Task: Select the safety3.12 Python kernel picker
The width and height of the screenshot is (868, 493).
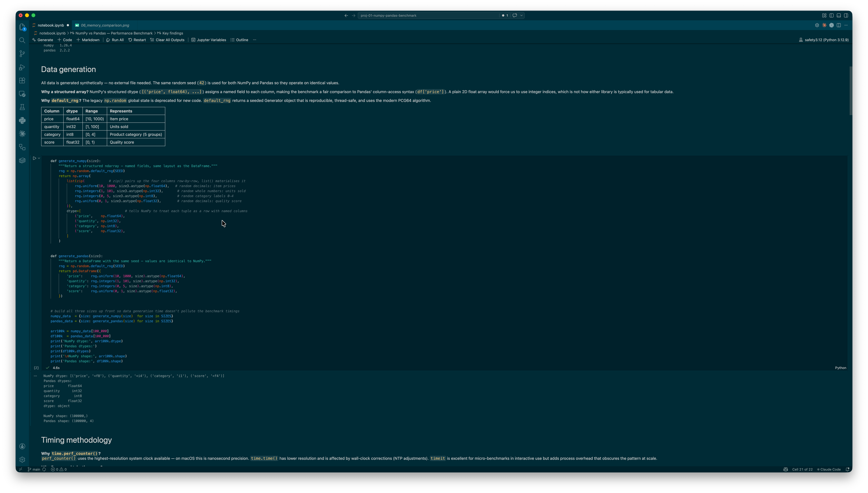Action: click(x=824, y=40)
